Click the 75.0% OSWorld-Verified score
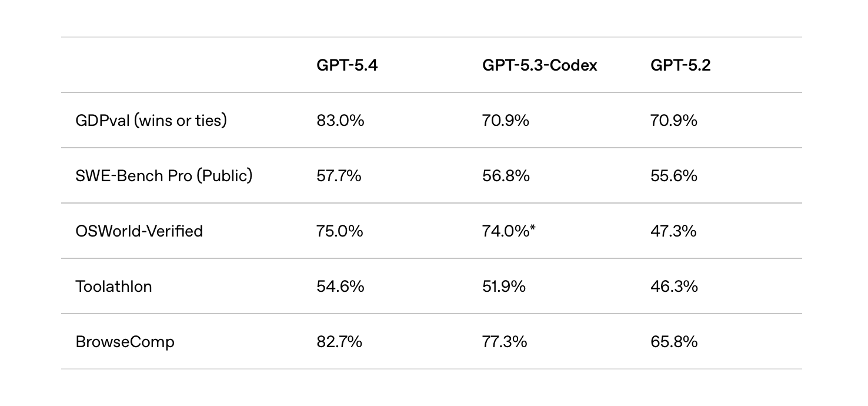 coord(339,231)
